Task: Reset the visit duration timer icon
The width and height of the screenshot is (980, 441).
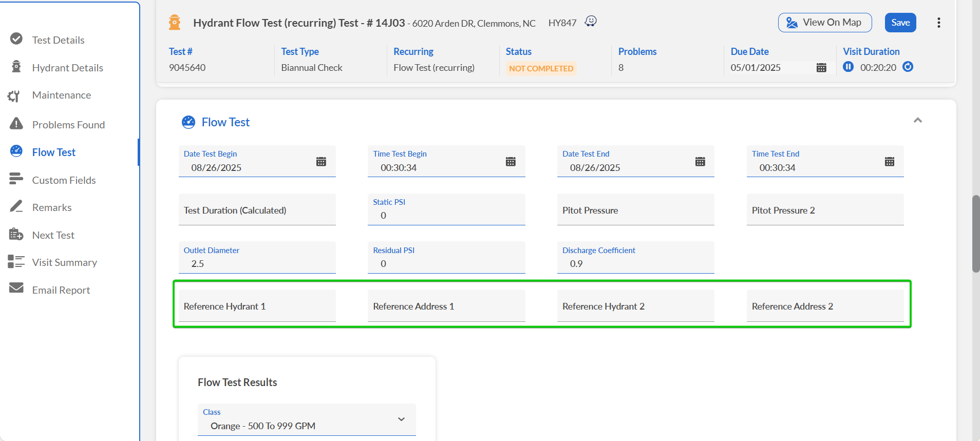Action: [x=908, y=67]
